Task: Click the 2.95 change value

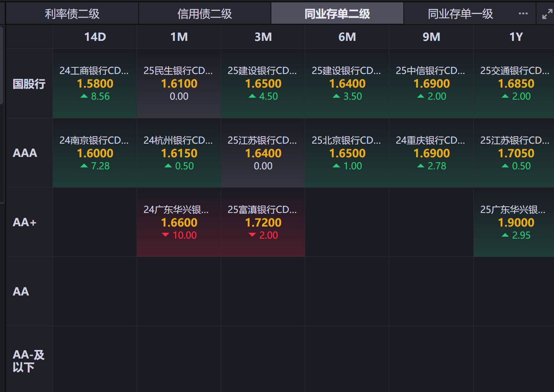Action: pyautogui.click(x=521, y=236)
